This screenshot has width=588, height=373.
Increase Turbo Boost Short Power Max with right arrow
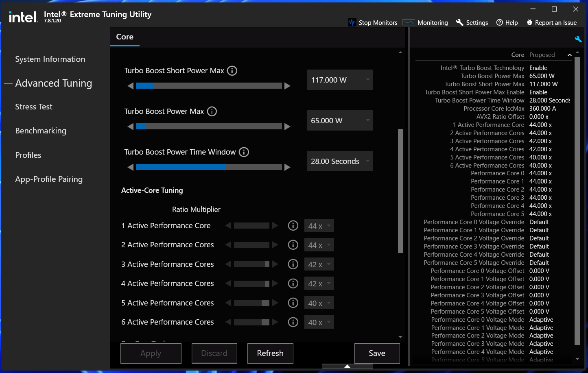point(287,86)
